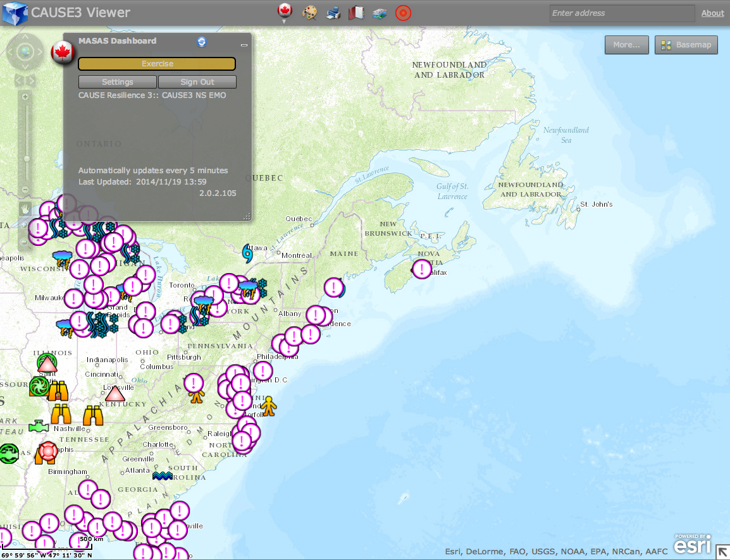The height and width of the screenshot is (560, 730).
Task: Open the draw palette tool
Action: click(309, 13)
